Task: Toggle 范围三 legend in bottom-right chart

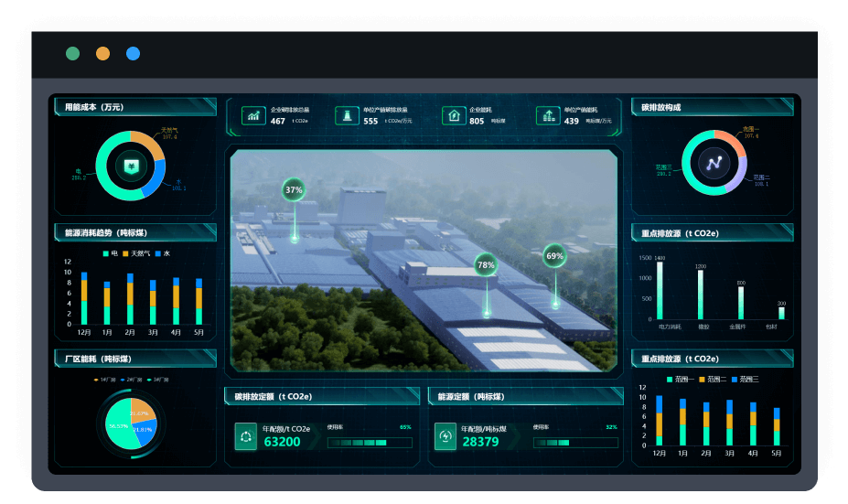Action: (745, 379)
